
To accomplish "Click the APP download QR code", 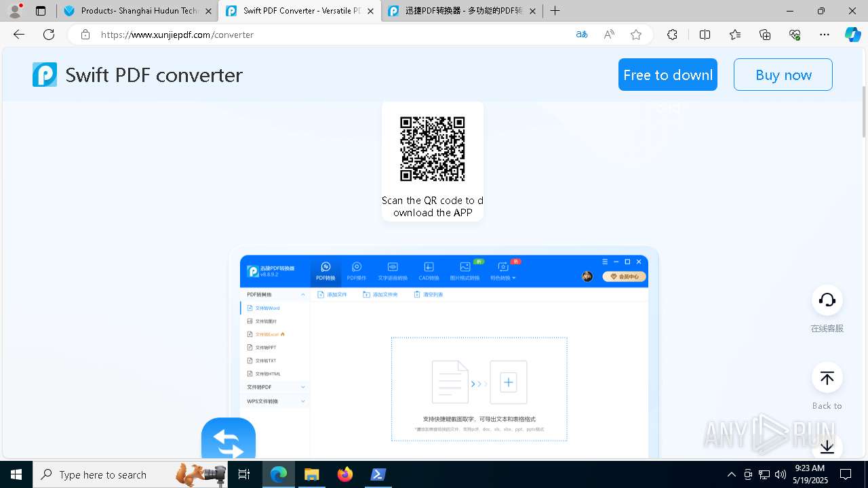I will [433, 149].
